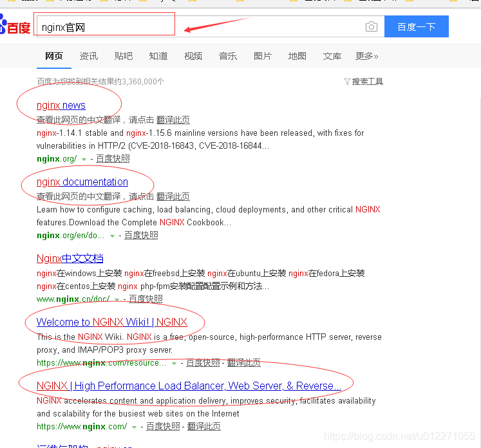Click 翻译此页 for NGINX Wiki result

[243, 363]
